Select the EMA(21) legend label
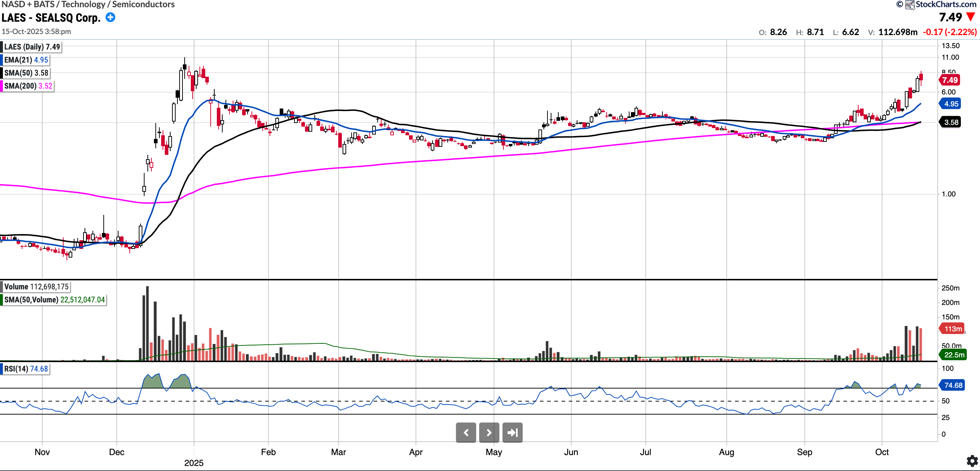 click(x=26, y=60)
